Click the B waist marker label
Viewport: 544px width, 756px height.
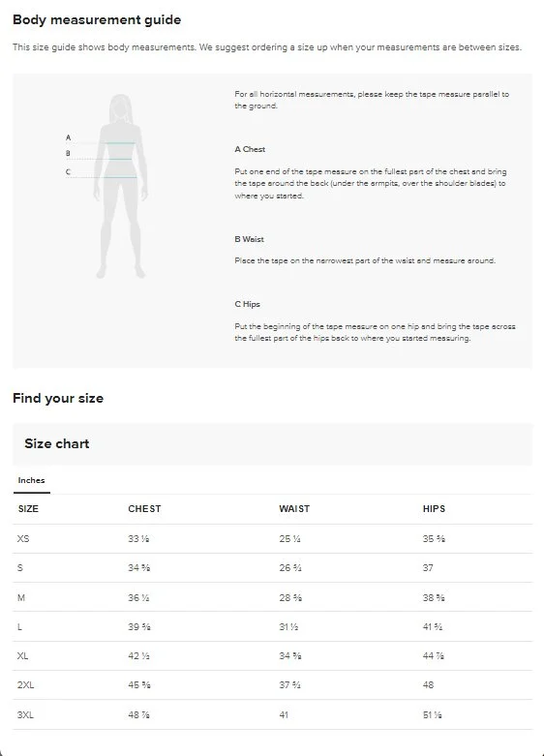(x=68, y=153)
